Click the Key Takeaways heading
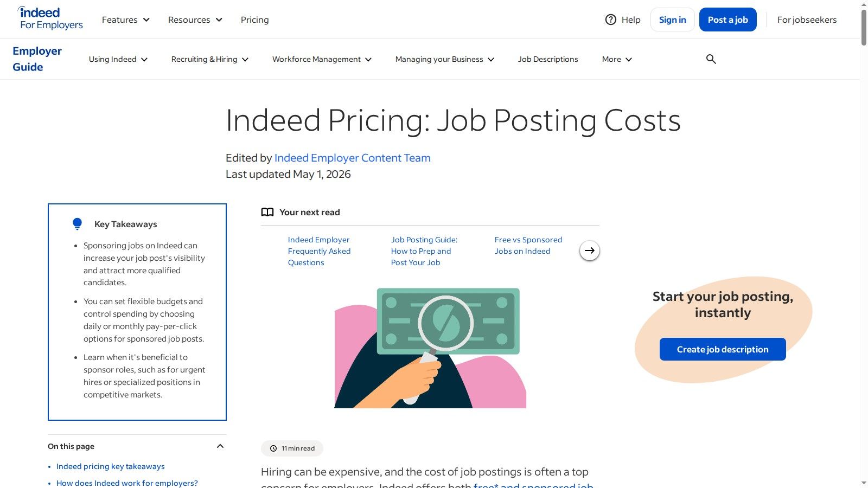 click(126, 224)
